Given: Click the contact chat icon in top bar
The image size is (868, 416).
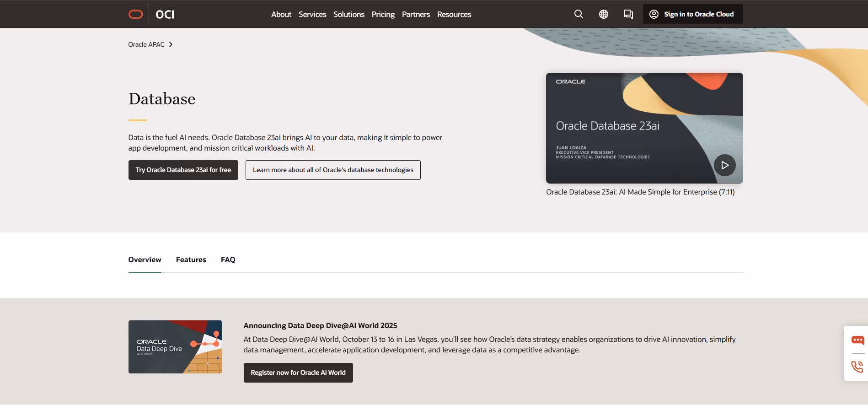Looking at the screenshot, I should pyautogui.click(x=628, y=14).
